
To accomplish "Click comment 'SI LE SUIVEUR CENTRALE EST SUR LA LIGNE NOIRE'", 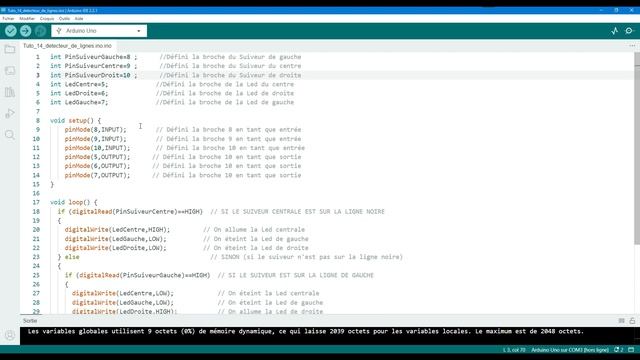I will point(302,211).
